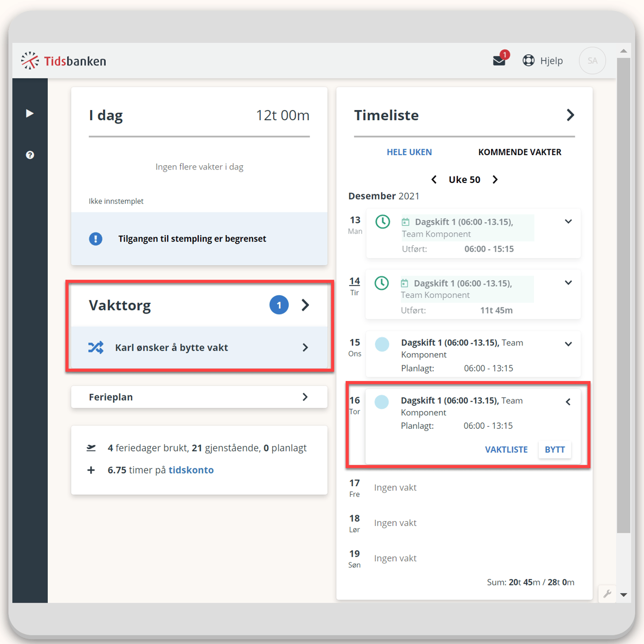Collapse the Thursday 16 shift details
The height and width of the screenshot is (644, 644).
point(568,402)
